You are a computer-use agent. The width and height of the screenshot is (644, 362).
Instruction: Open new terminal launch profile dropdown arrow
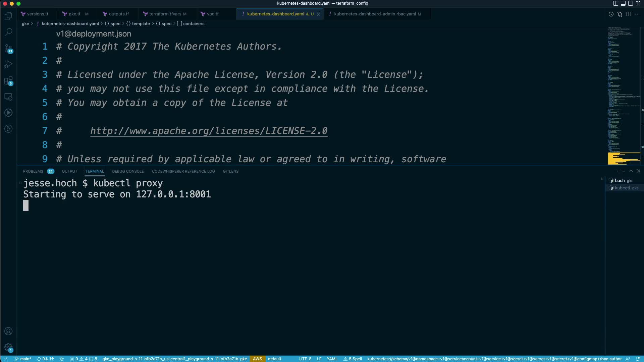coord(624,171)
